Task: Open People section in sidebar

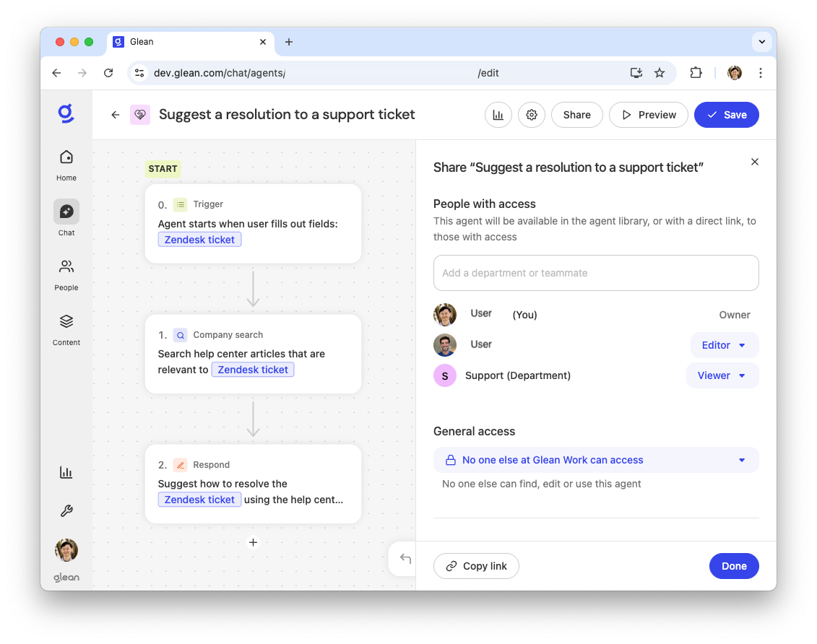Action: point(66,274)
